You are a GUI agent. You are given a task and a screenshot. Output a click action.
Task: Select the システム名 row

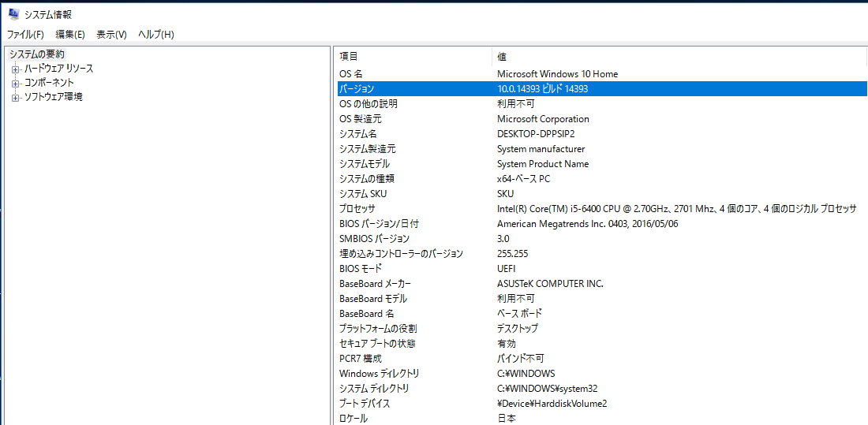pos(602,134)
